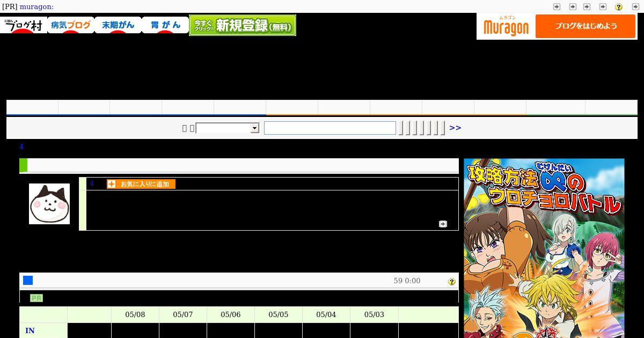Viewport: 644px width, 338px height.
Task: Click the ブログをはじめよう orange button
Action: point(586,26)
